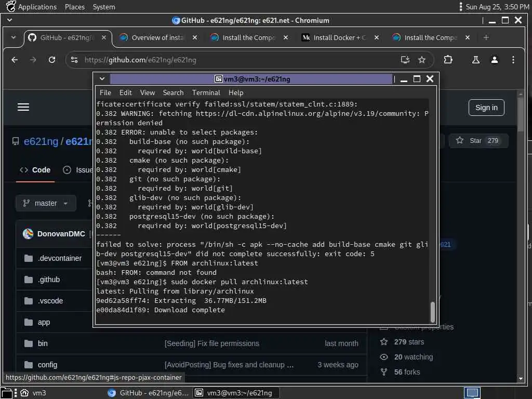This screenshot has height=399, width=532.
Task: Open the Extensions puzzle icon
Action: 448,60
